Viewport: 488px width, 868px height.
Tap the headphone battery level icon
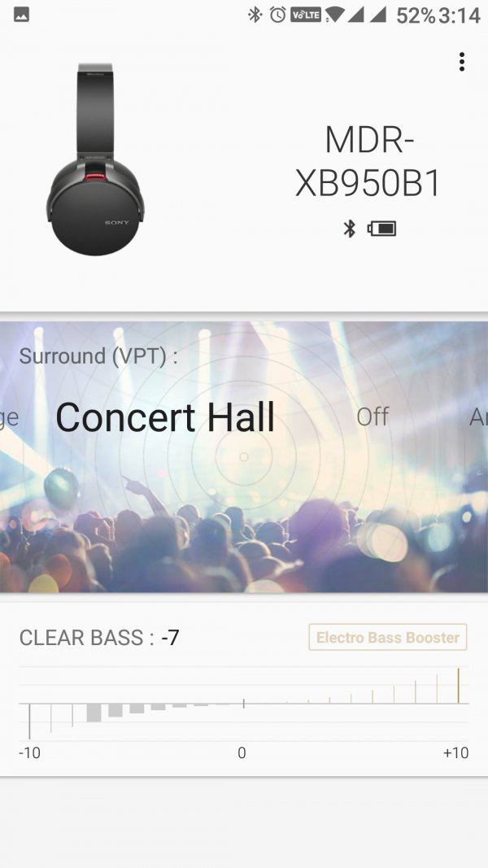coord(381,229)
